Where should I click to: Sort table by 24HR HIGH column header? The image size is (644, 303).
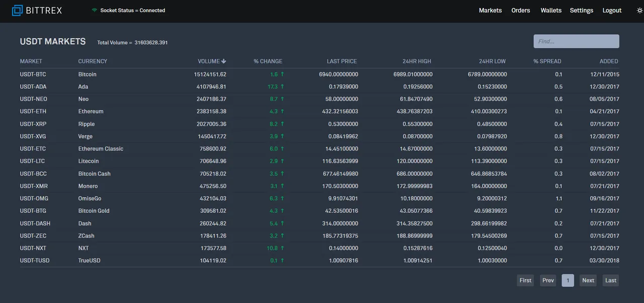[417, 61]
